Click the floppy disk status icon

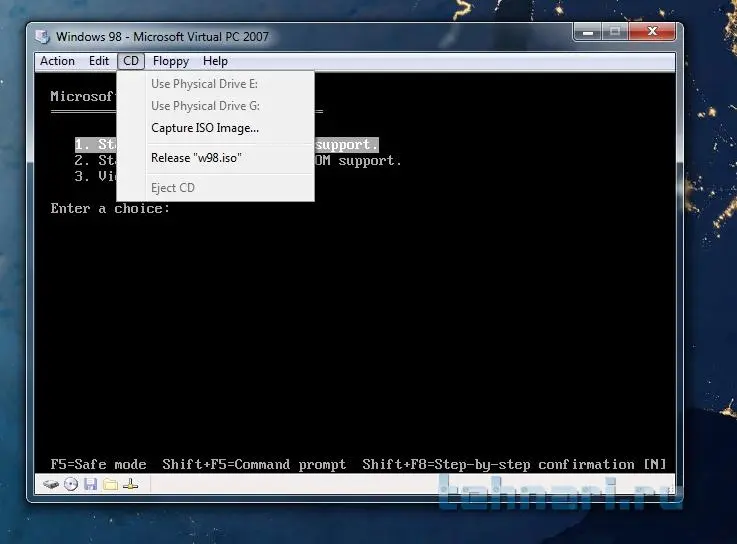click(90, 484)
